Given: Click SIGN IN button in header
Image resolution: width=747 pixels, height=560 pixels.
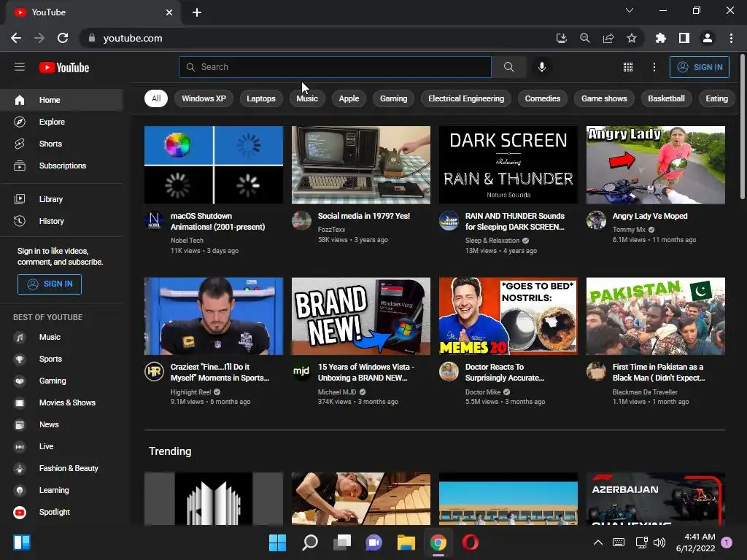Looking at the screenshot, I should (x=700, y=67).
